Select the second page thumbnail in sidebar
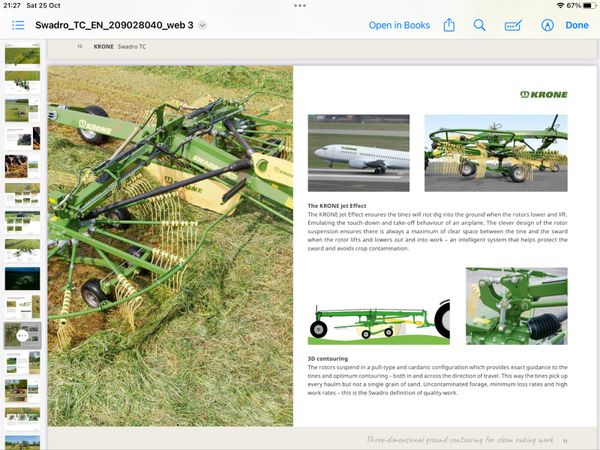This screenshot has height=450, width=600. [x=22, y=82]
